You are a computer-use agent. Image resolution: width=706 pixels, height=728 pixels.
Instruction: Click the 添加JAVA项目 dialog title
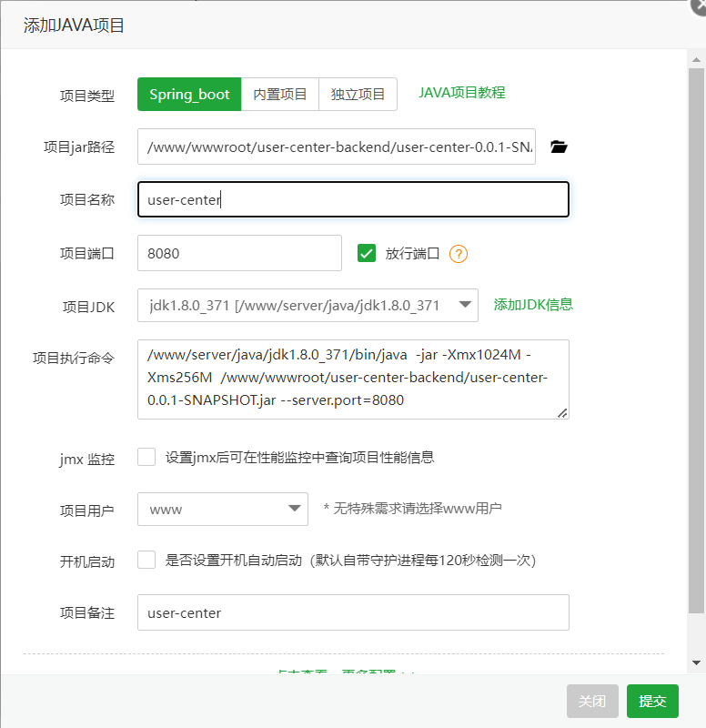point(74,25)
